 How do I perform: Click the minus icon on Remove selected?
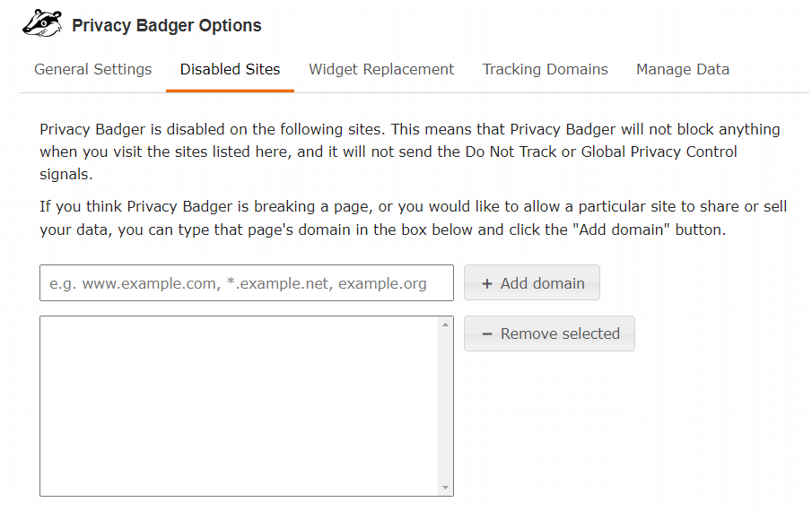487,333
